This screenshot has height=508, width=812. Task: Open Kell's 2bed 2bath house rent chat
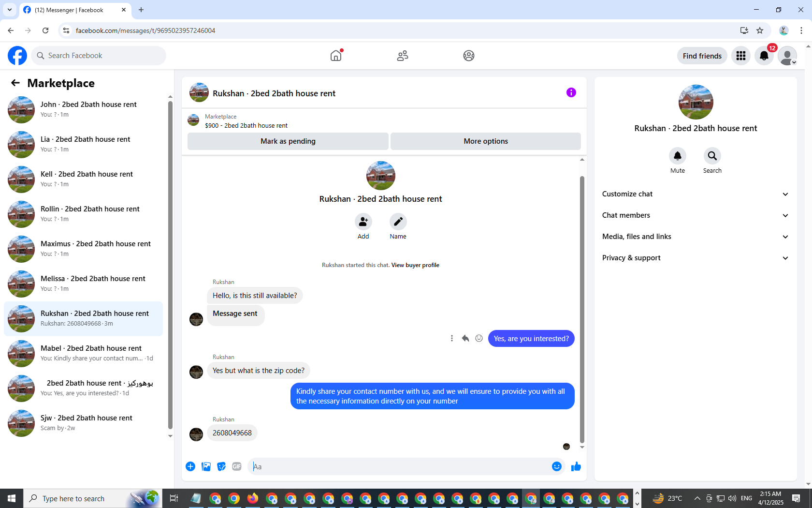tap(83, 179)
